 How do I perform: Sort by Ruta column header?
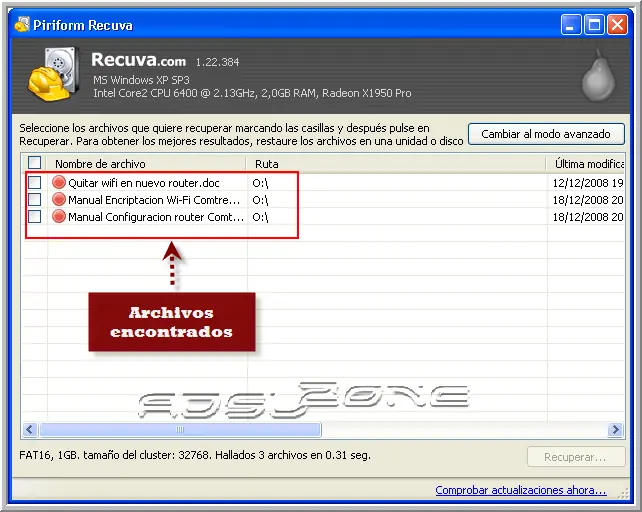396,164
